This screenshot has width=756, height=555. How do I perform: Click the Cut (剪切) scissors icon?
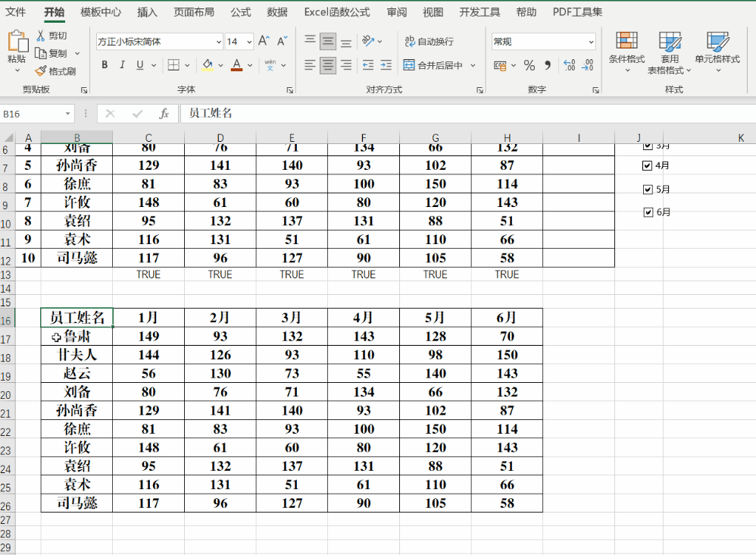pos(40,35)
